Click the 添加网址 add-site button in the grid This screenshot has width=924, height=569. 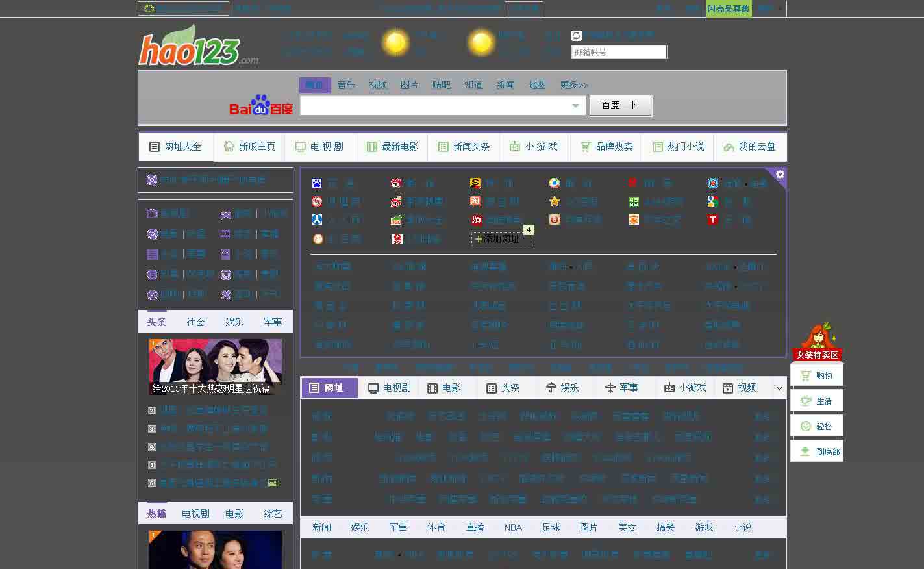pos(503,238)
